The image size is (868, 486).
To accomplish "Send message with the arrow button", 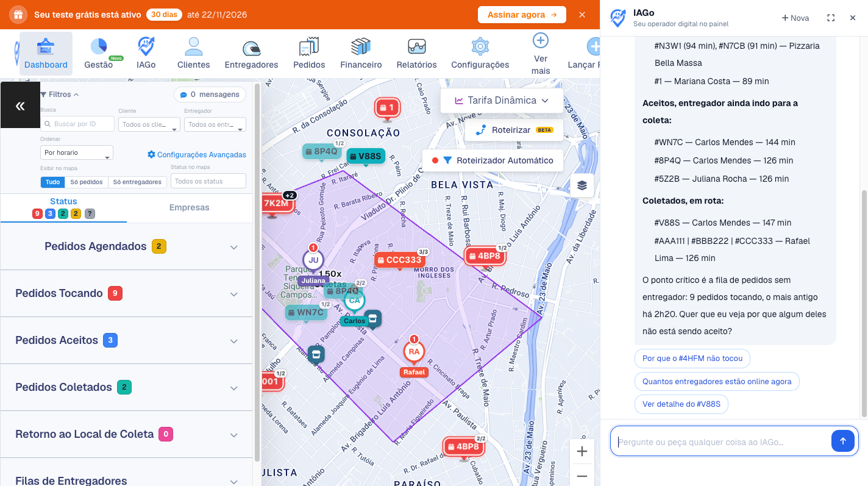I will tap(843, 441).
